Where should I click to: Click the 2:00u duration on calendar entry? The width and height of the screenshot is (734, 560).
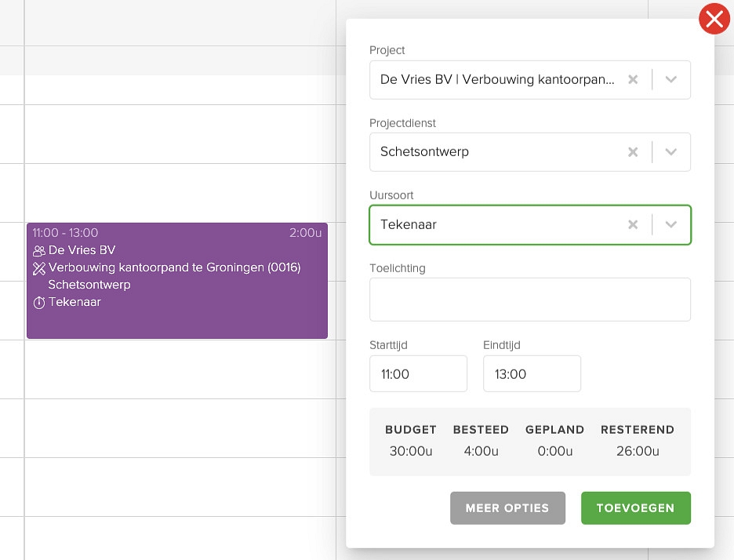coord(307,233)
